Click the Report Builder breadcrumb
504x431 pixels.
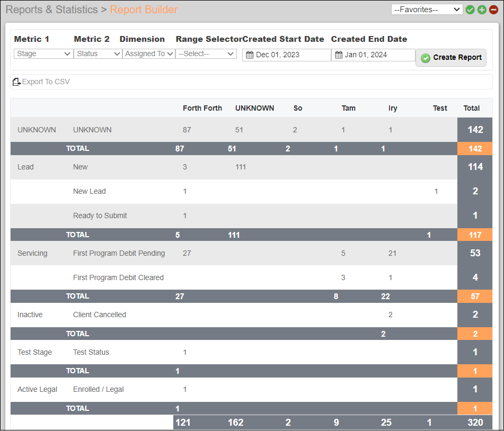144,10
